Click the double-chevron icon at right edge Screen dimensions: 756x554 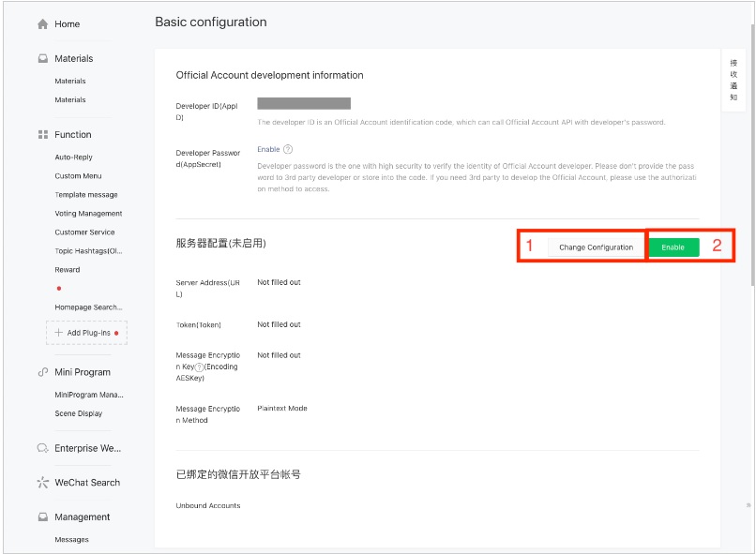pyautogui.click(x=748, y=505)
